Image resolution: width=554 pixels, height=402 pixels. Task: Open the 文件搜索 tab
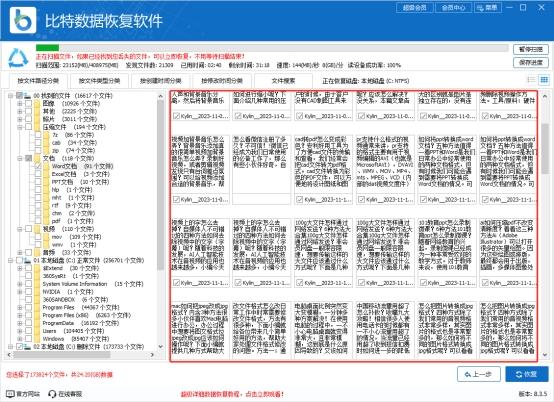pos(283,81)
